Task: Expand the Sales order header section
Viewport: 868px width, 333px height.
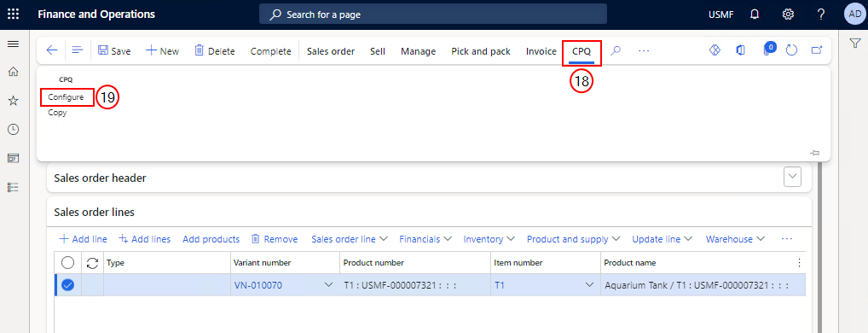Action: click(x=793, y=178)
